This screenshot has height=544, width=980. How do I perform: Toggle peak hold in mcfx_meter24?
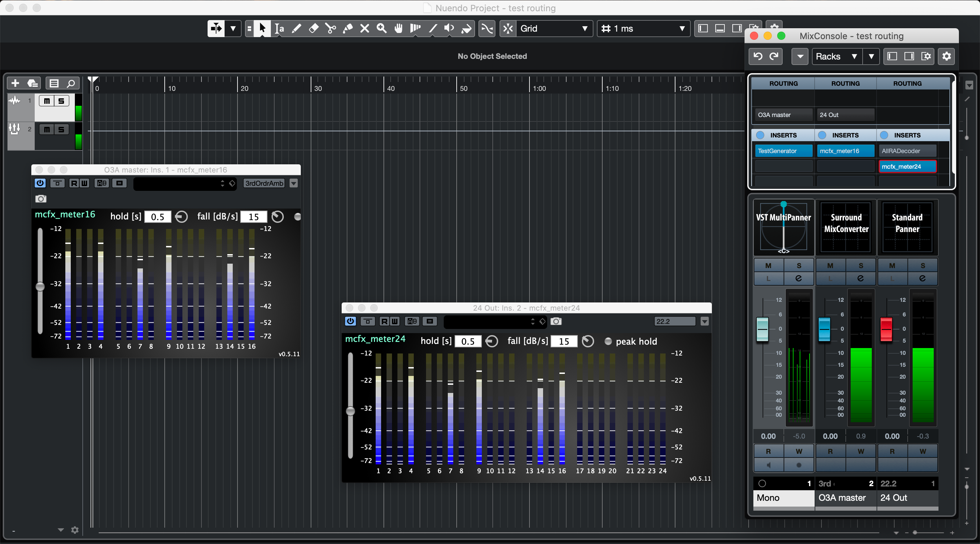pos(608,341)
